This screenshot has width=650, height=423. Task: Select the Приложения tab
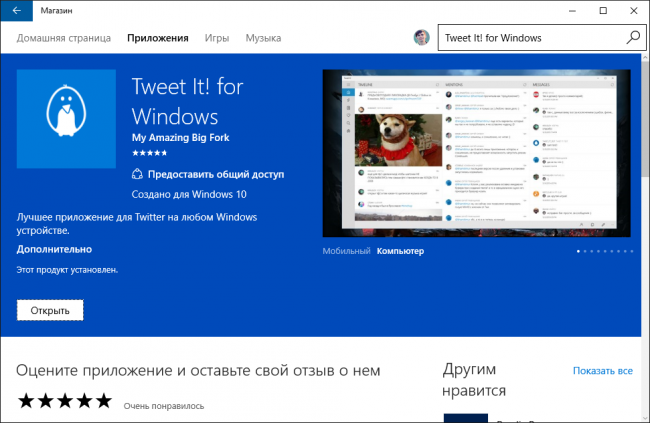click(x=158, y=38)
